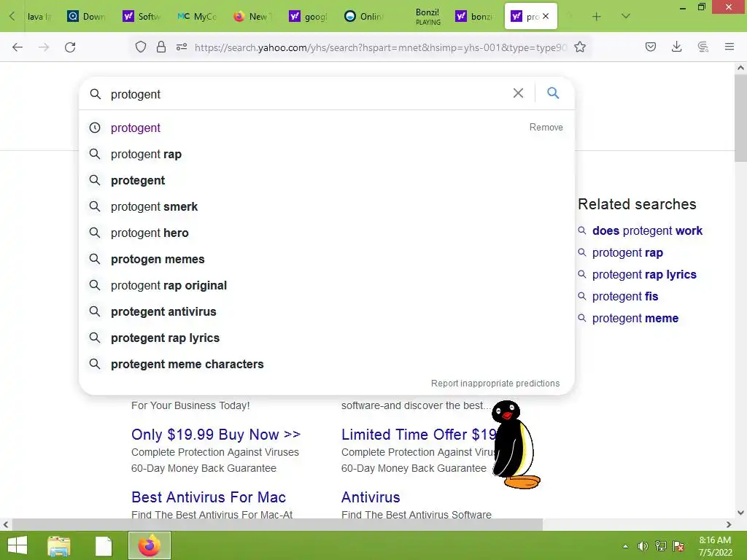Choose suggestion 'protegent meme characters'
Image resolution: width=747 pixels, height=560 pixels.
tap(326, 364)
